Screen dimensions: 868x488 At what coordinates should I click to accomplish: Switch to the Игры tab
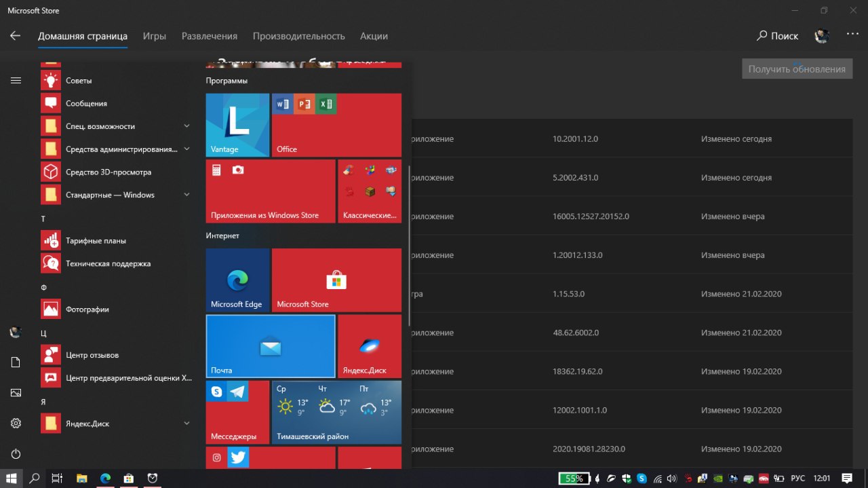155,36
